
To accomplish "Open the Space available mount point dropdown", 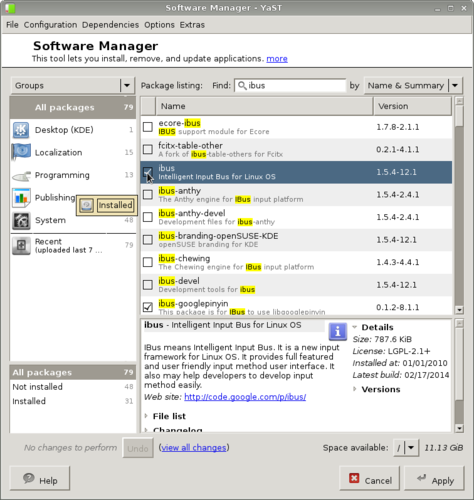I will coord(405,448).
